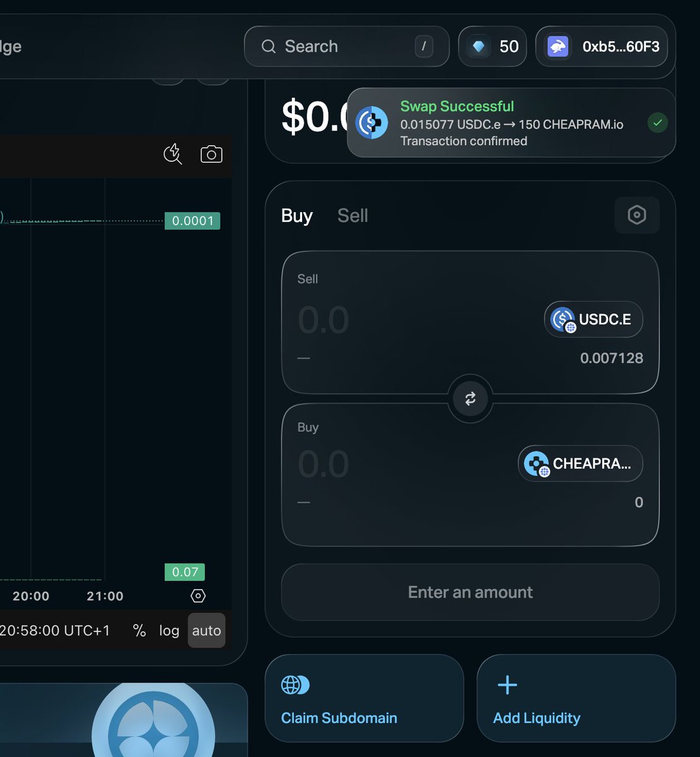Click '0.015077 USDC.e → 150 CHEAPRAM.io' text
Image resolution: width=700 pixels, height=757 pixels.
512,124
